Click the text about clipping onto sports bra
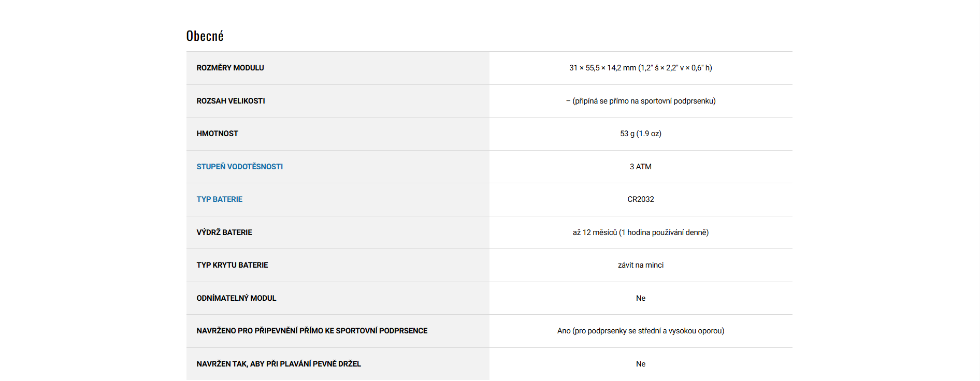 pos(641,101)
